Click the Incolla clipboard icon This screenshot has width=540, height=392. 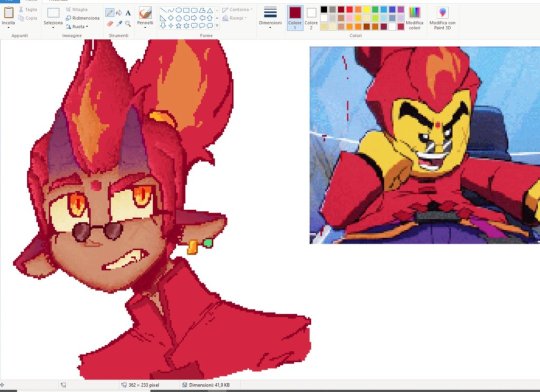pos(9,12)
